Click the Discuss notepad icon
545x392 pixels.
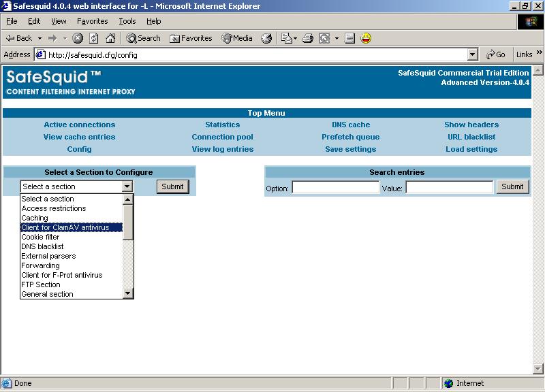[x=349, y=38]
